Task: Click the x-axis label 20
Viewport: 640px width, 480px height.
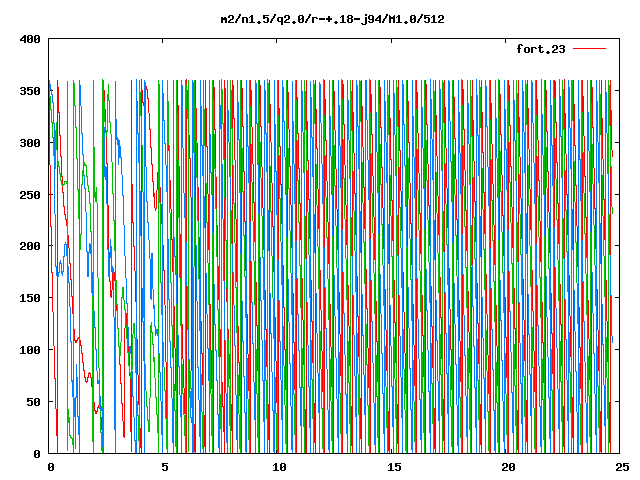Action: [508, 467]
